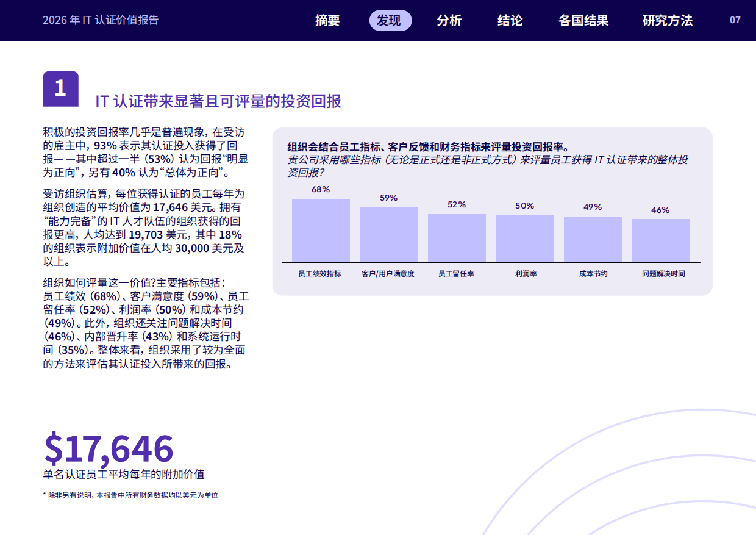This screenshot has width=756, height=535.
Task: Click the 59% bar for 客户/用户满意度
Action: [389, 234]
